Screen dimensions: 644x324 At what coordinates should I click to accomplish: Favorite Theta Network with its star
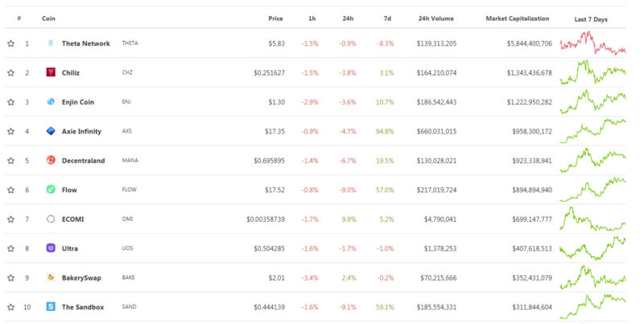pyautogui.click(x=11, y=43)
